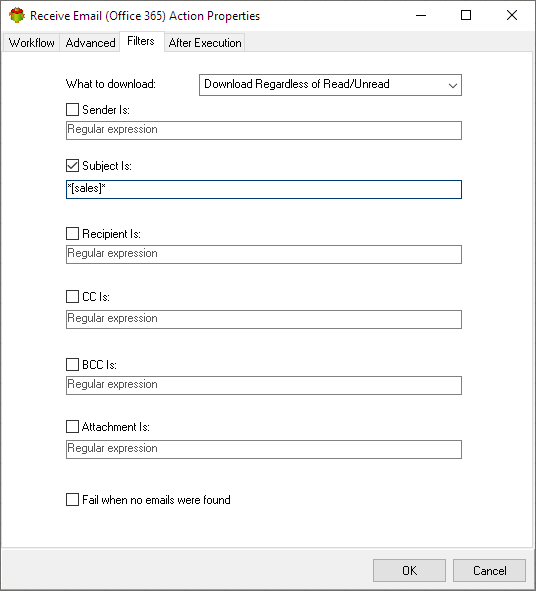Go to the After Execution tab
The image size is (536, 591).
point(205,43)
